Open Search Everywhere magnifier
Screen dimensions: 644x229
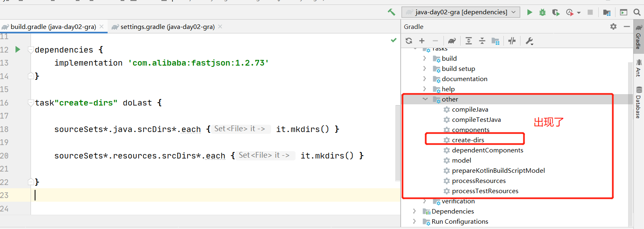pos(637,12)
